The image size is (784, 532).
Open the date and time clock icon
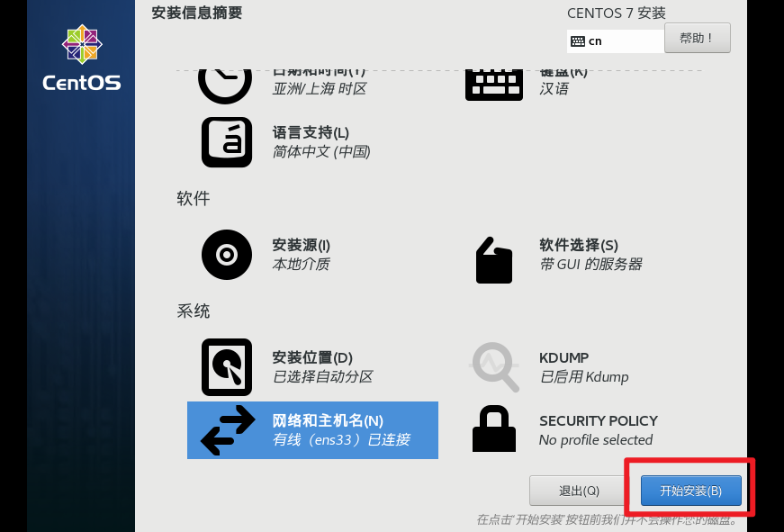click(x=225, y=86)
